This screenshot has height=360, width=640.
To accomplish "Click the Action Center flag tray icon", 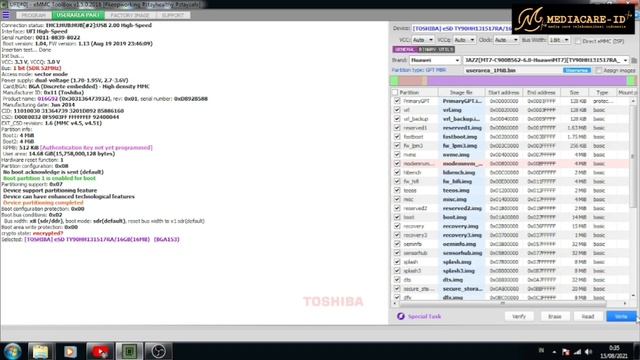I will pyautogui.click(x=566, y=351).
